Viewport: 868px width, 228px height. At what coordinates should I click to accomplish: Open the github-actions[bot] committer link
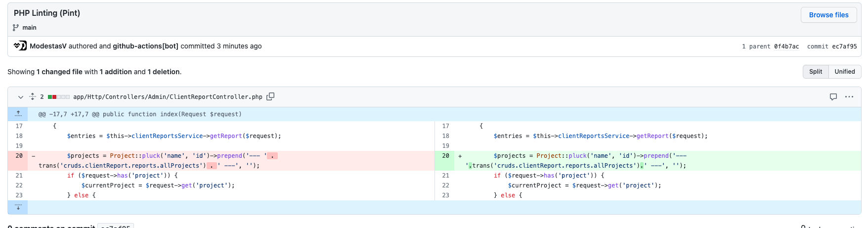145,46
